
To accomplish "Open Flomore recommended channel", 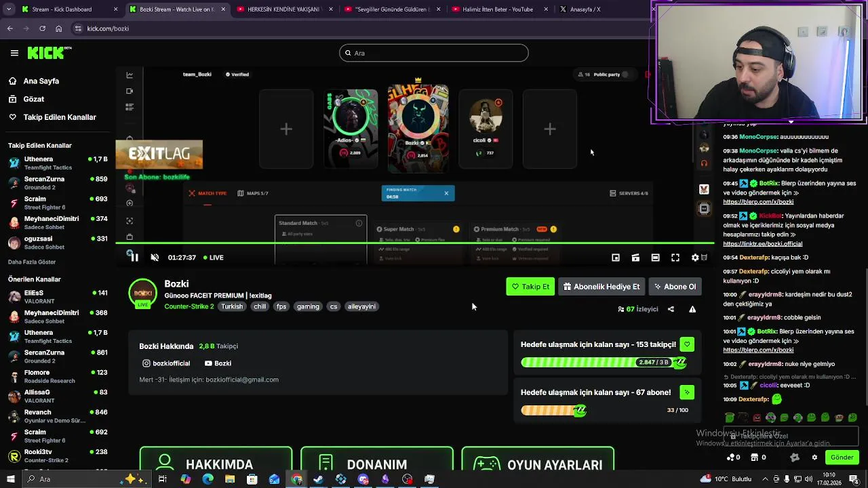I will pos(58,376).
